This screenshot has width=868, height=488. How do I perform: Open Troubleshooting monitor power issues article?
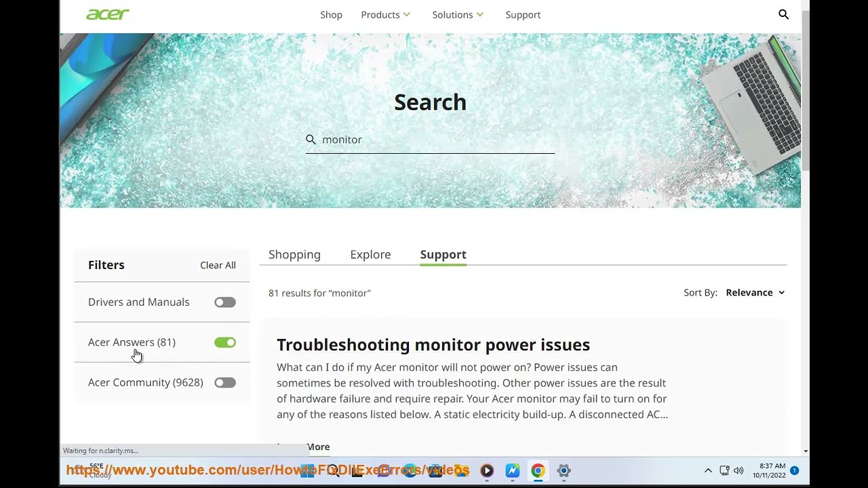tap(433, 344)
